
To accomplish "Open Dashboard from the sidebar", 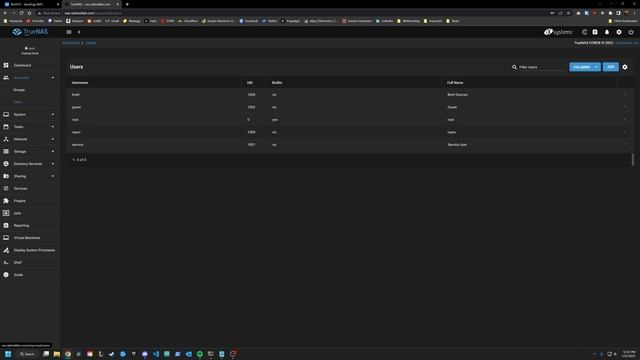I will (x=22, y=65).
